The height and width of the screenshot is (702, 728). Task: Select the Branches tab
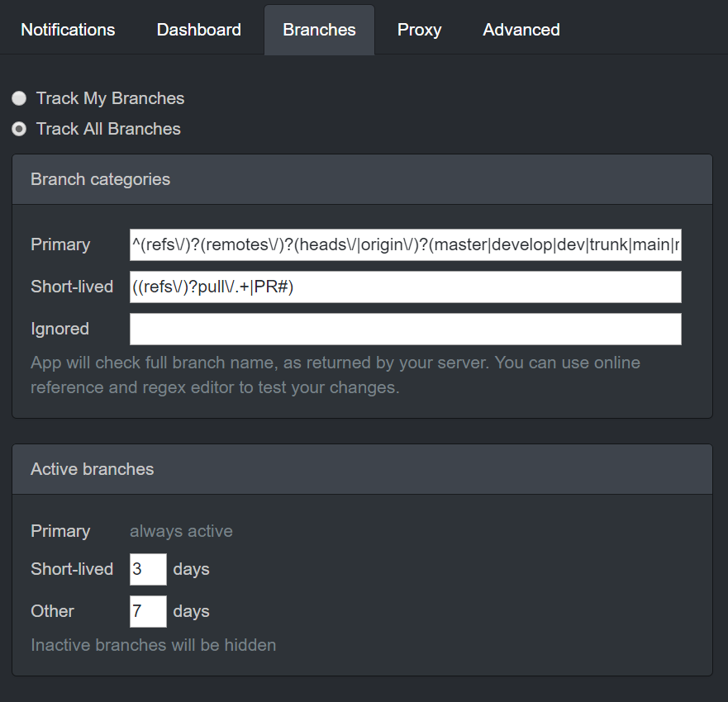[x=319, y=30]
